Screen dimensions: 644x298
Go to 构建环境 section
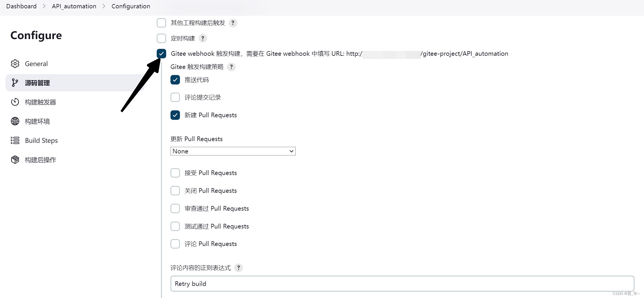tap(75, 121)
